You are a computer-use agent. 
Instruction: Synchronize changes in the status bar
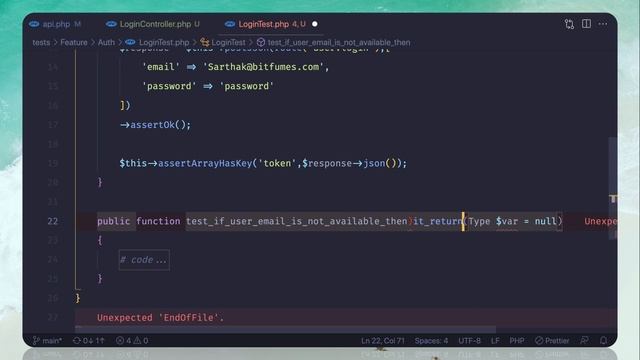[x=89, y=340]
